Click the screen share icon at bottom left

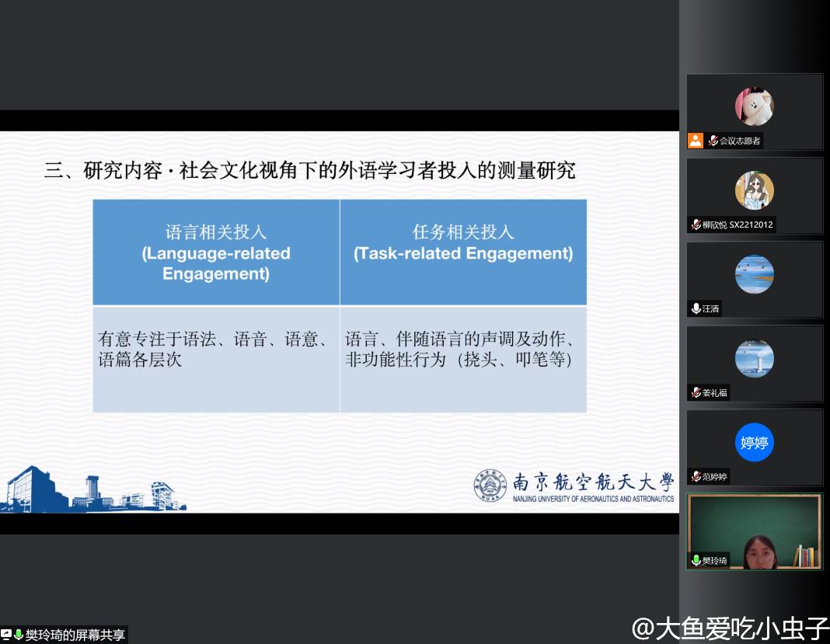coord(6,635)
